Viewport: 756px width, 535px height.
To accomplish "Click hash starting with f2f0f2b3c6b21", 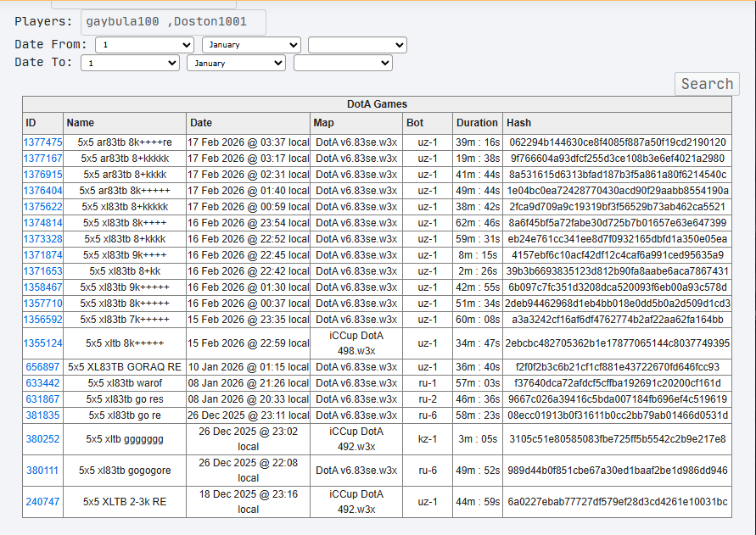I will [x=617, y=367].
